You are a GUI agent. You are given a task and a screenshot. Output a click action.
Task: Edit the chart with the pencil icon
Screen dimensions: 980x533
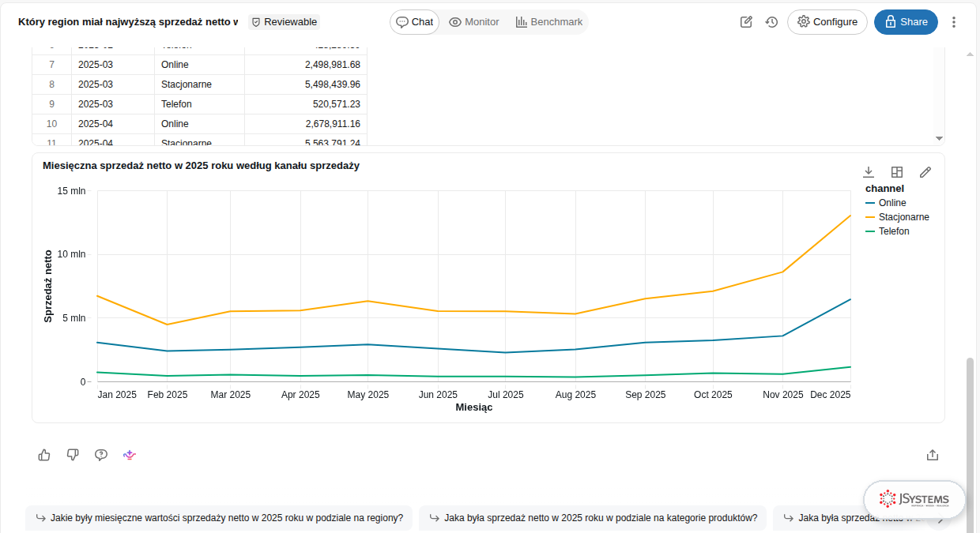(x=925, y=172)
